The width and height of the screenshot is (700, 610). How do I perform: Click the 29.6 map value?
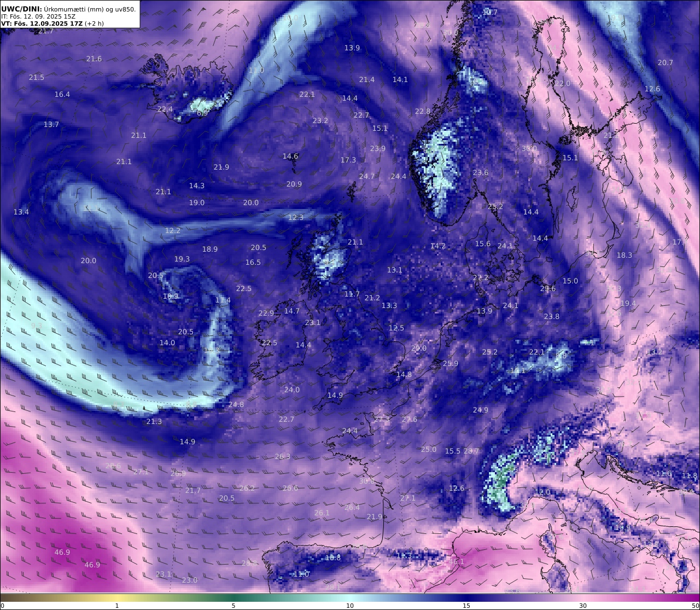[x=548, y=289]
